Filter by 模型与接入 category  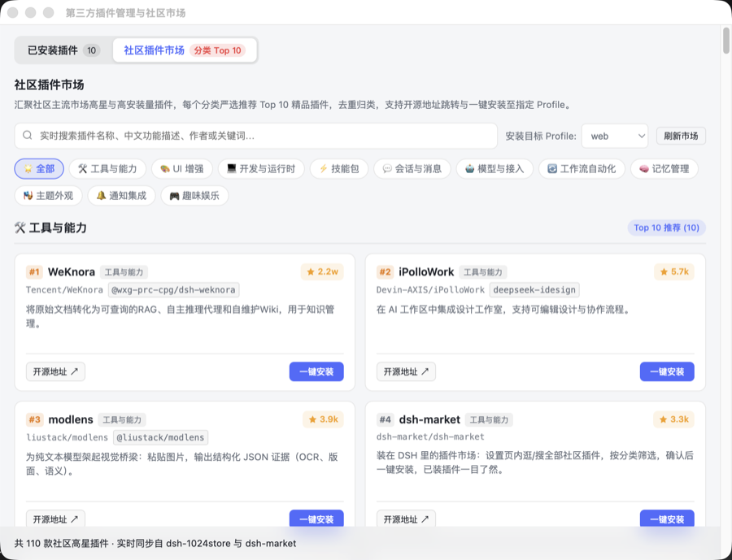pos(495,168)
